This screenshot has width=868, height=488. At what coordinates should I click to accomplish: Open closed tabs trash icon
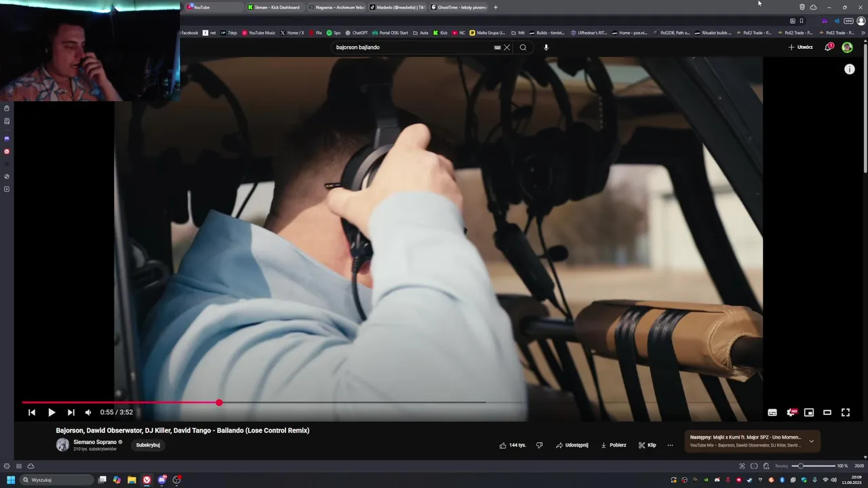(802, 7)
